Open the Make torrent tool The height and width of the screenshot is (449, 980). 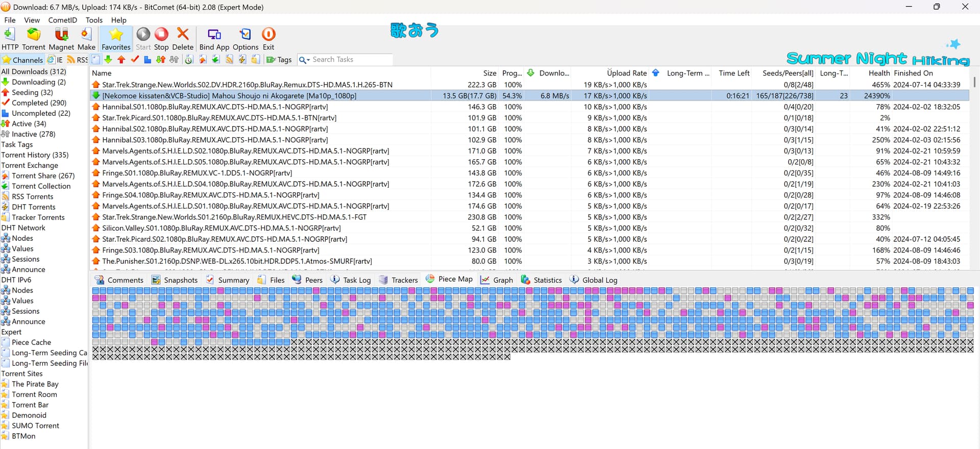click(86, 39)
